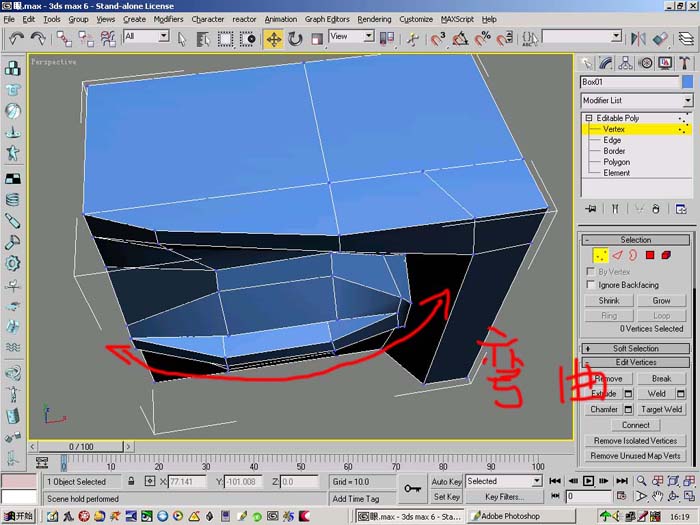Select Element sub-object level in stack
Viewport: 700px width, 525px height.
tap(617, 173)
